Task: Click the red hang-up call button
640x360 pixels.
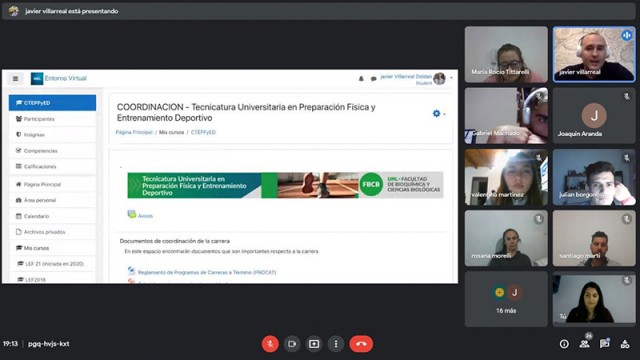Action: (x=361, y=344)
